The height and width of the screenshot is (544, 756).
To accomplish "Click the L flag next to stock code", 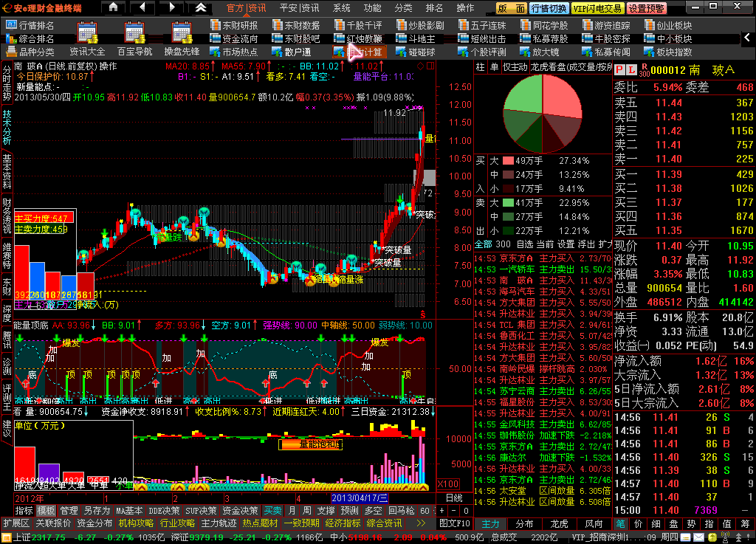I will coord(631,70).
